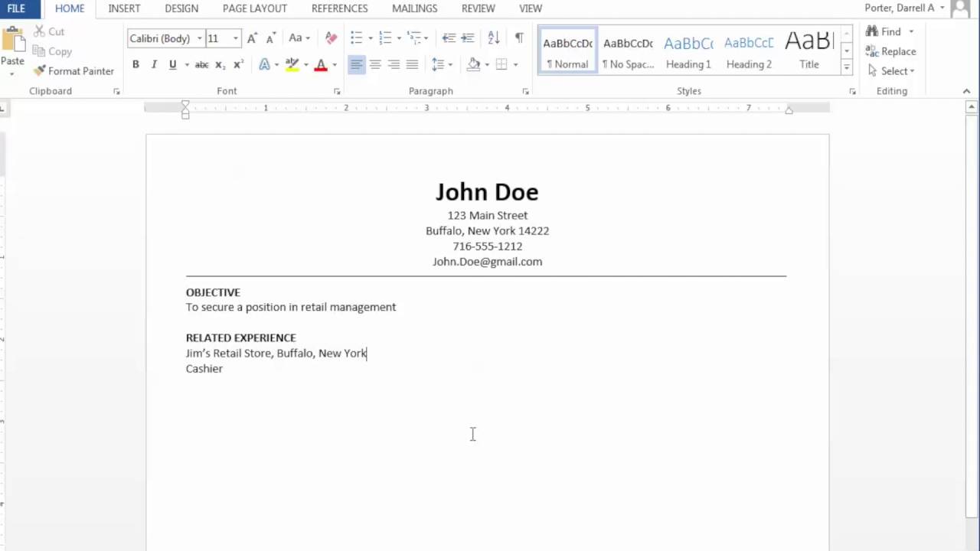Click Porter, Darrell A account name
This screenshot has width=980, height=551.
click(x=899, y=8)
